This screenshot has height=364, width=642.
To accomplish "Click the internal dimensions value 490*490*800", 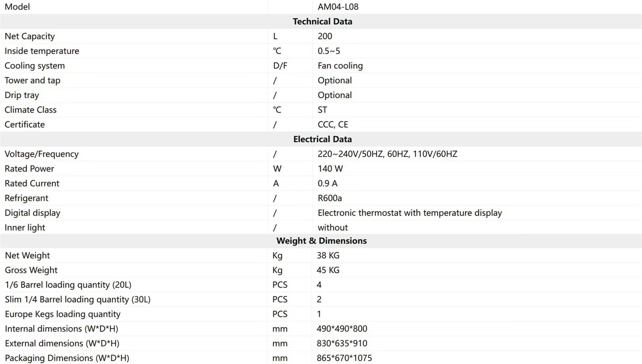I will coord(341,329).
